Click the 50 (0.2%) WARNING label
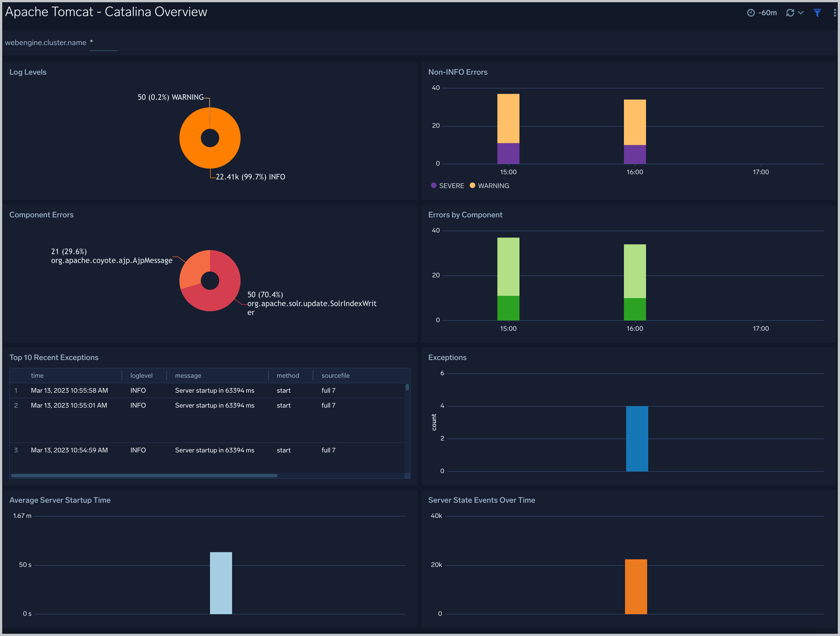This screenshot has width=840, height=636. (170, 98)
